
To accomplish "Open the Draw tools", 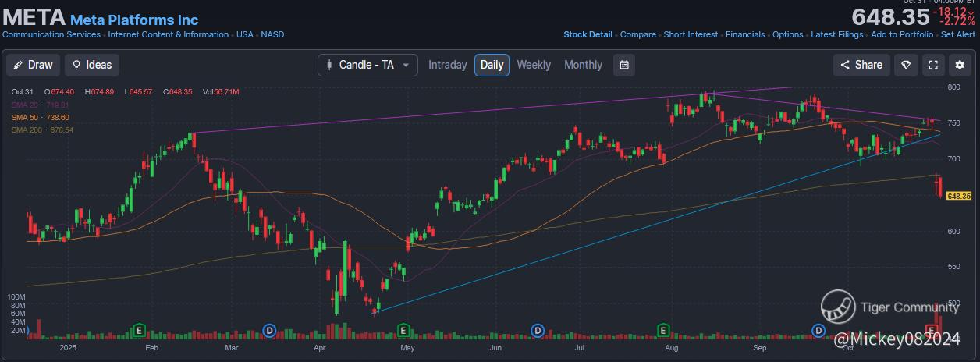I will click(34, 65).
